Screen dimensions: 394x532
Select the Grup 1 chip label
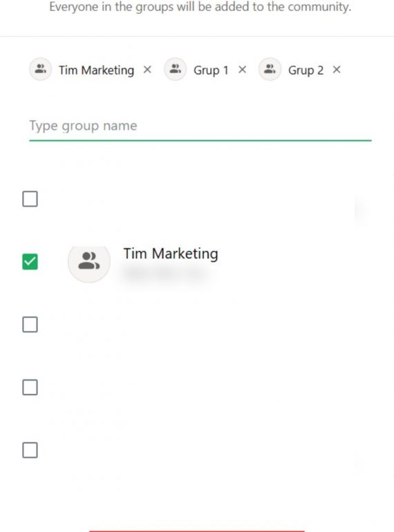tap(211, 70)
